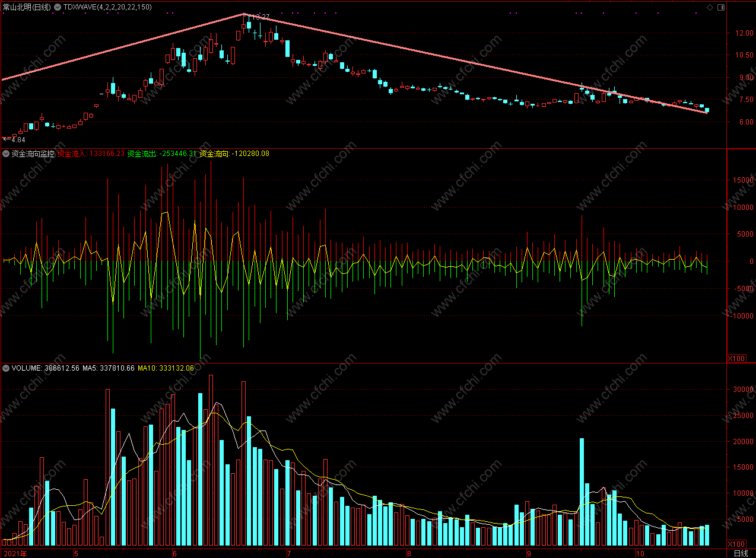The height and width of the screenshot is (558, 756).
Task: Click the X100 multiplier in the volume panel
Action: pos(736,544)
